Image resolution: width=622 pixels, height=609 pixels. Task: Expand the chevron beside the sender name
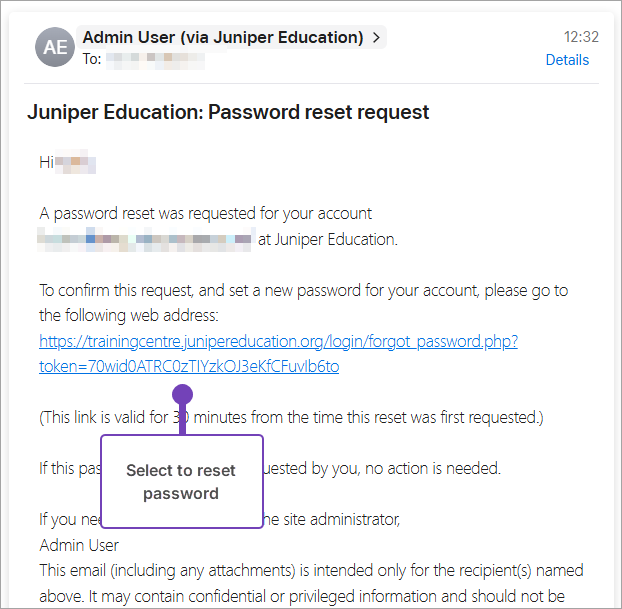(x=376, y=38)
